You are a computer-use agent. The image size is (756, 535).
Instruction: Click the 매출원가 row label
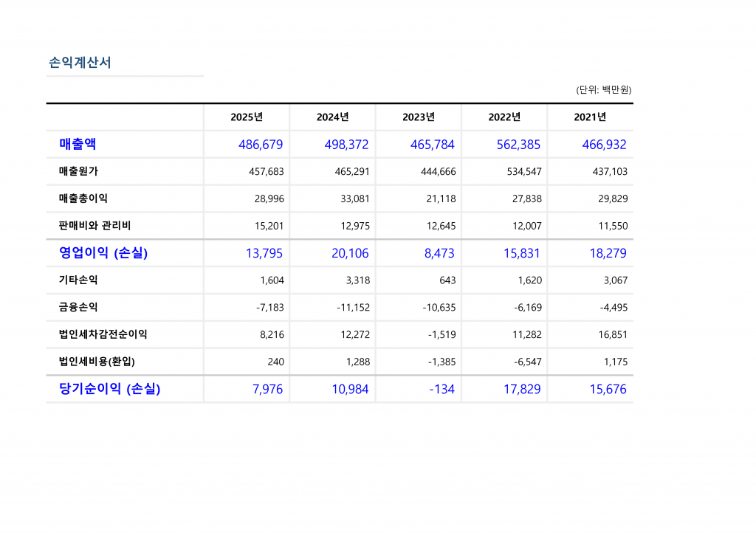pyautogui.click(x=78, y=171)
